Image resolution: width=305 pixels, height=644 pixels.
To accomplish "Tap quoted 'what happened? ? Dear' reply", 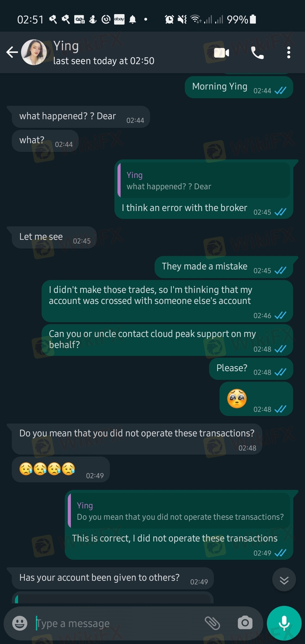I will [x=204, y=180].
